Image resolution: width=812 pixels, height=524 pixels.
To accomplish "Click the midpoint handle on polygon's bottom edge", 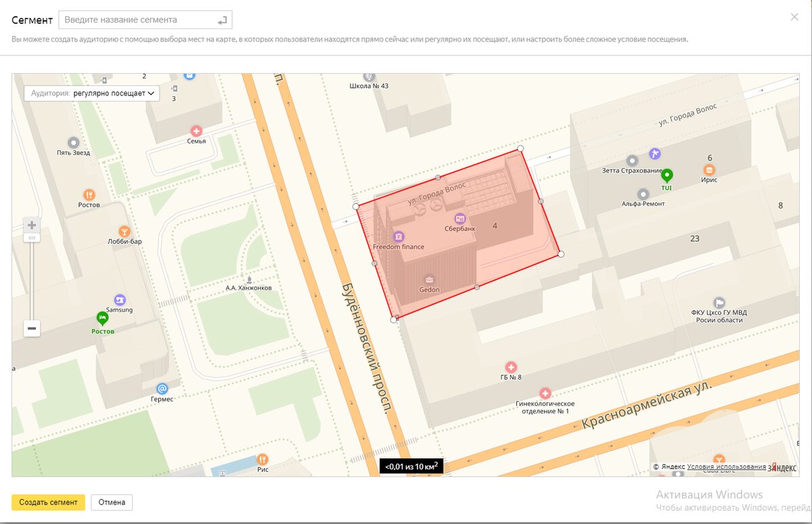I will [x=477, y=287].
